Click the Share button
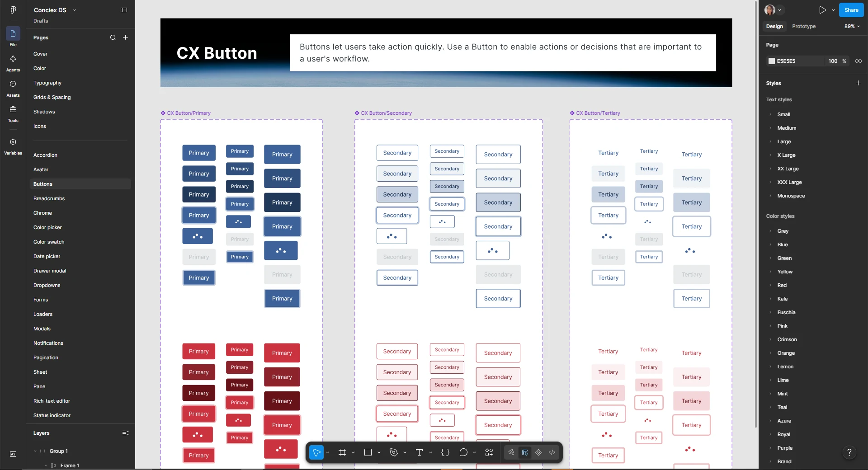This screenshot has width=868, height=470. pos(851,10)
